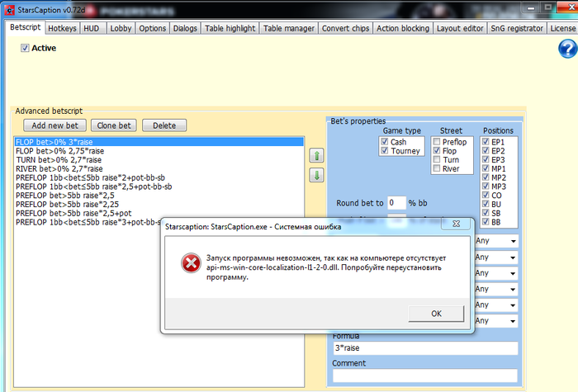Screen dimensions: 578x392
Task: Open the Table highlight tab
Action: click(x=230, y=28)
